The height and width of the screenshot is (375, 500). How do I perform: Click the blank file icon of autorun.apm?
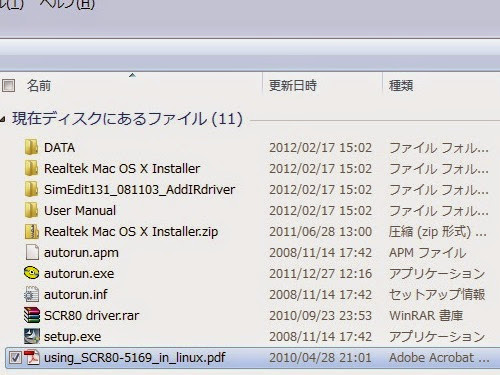[32, 252]
